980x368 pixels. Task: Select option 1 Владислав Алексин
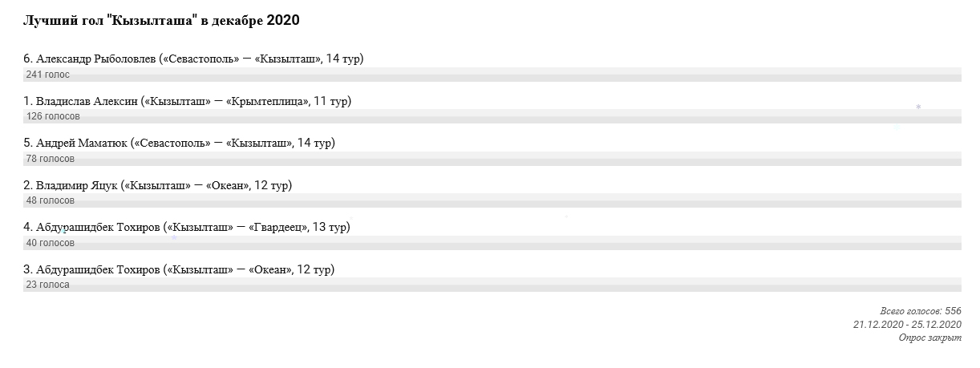point(187,101)
